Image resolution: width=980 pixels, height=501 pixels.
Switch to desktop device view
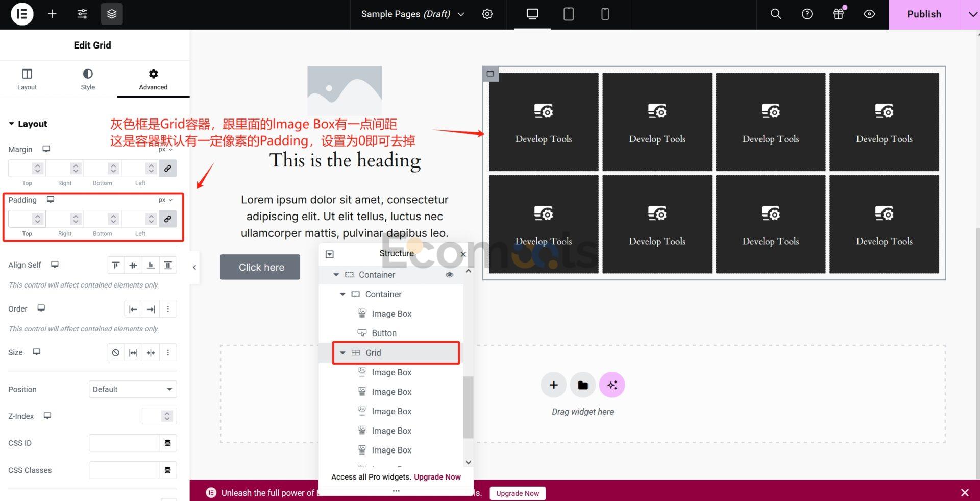click(x=532, y=14)
